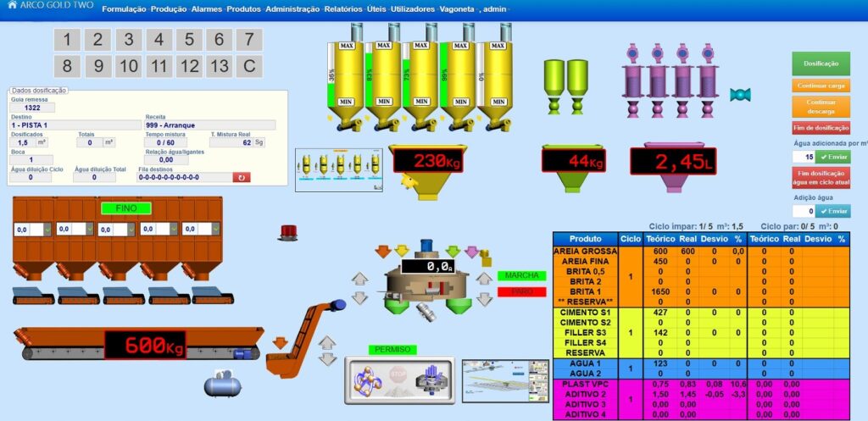Click the pink arrow above the mixer
The width and height of the screenshot is (868, 421).
[x=471, y=251]
